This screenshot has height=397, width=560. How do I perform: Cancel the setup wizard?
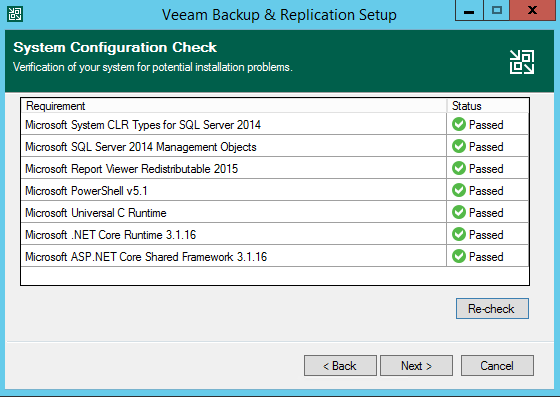pos(497,365)
